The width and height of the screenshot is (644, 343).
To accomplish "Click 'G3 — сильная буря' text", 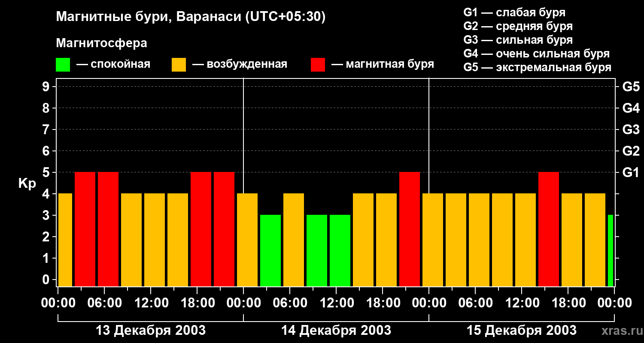I will (518, 40).
